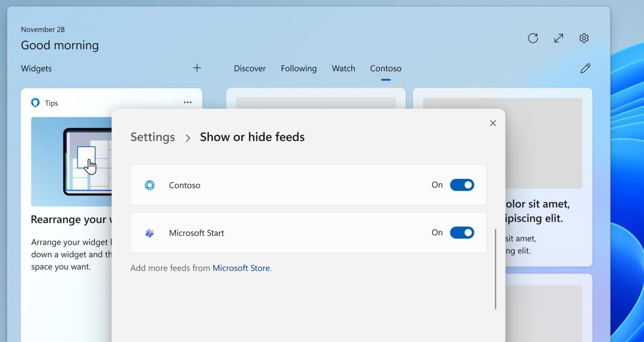
Task: Switch to the Discover tab
Action: pyautogui.click(x=250, y=68)
